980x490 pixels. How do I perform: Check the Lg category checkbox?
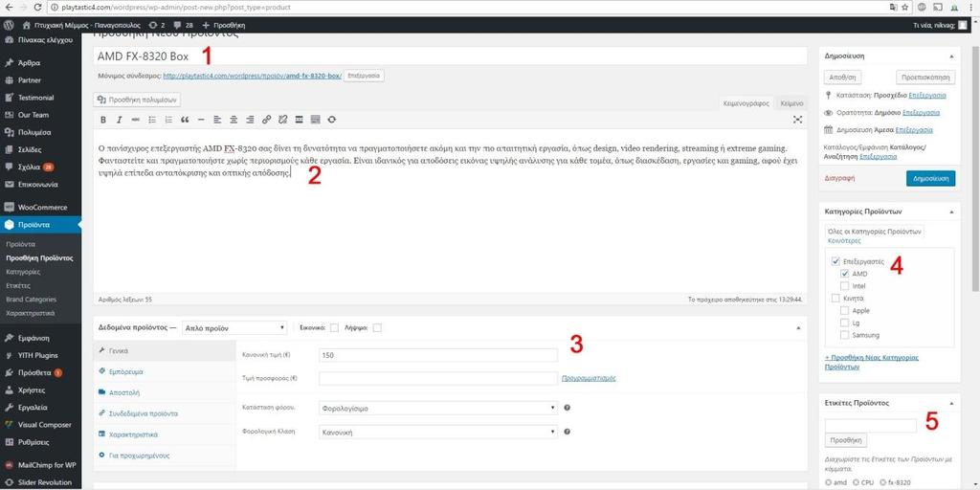pyautogui.click(x=845, y=323)
